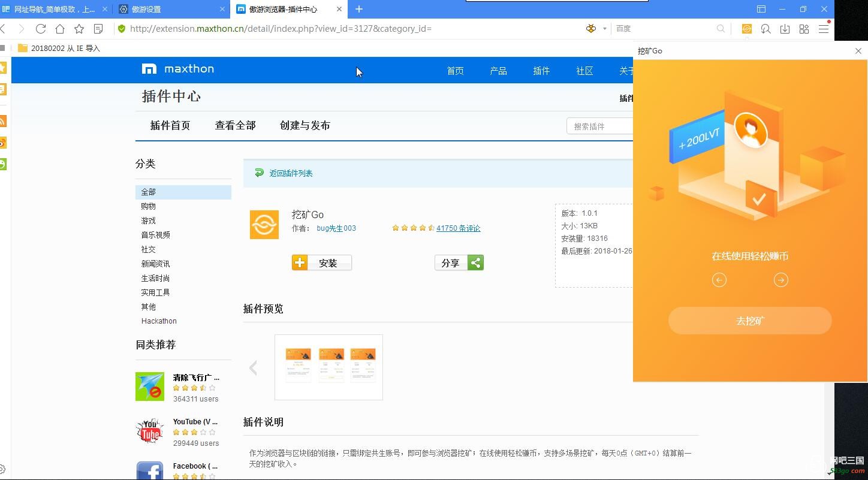Screen dimensions: 868x480
Task: Open 产品 in site navigation
Action: pos(498,71)
